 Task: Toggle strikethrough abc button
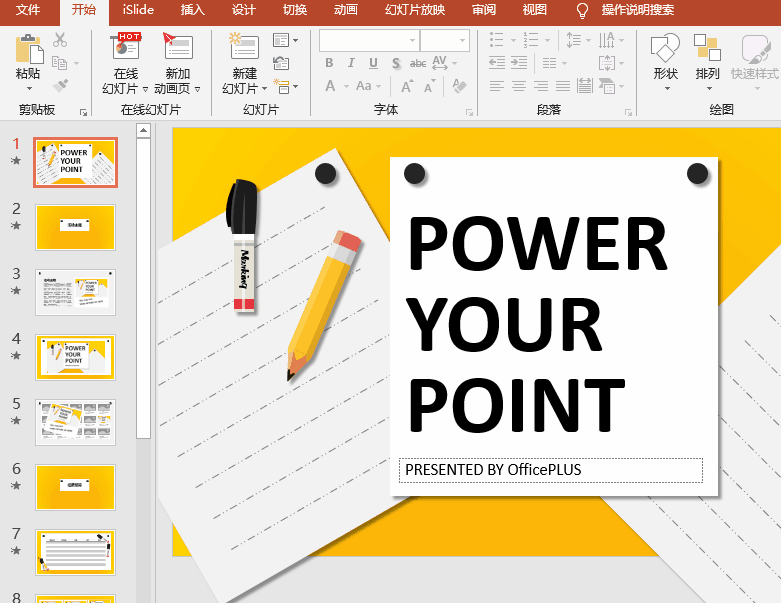(417, 63)
